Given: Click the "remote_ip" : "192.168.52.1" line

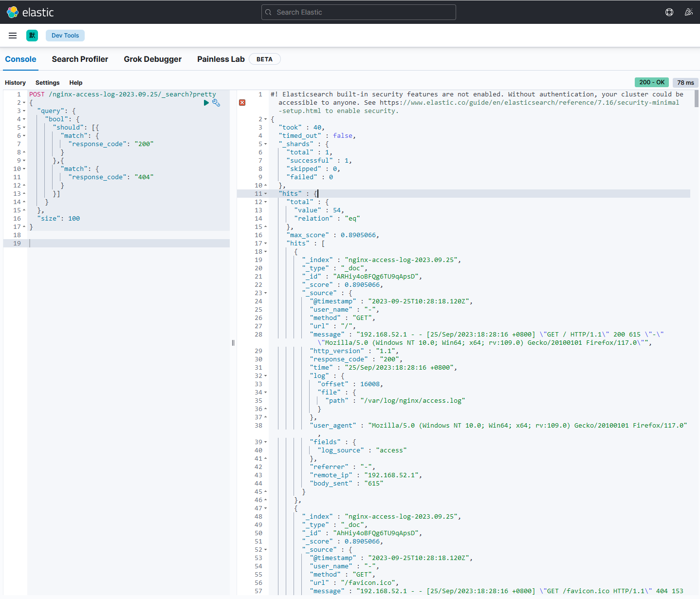Looking at the screenshot, I should pyautogui.click(x=366, y=475).
